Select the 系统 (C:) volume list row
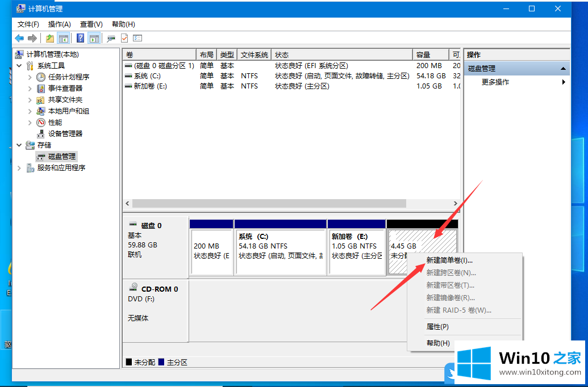Screen dimensions: 588x387 click(x=291, y=76)
